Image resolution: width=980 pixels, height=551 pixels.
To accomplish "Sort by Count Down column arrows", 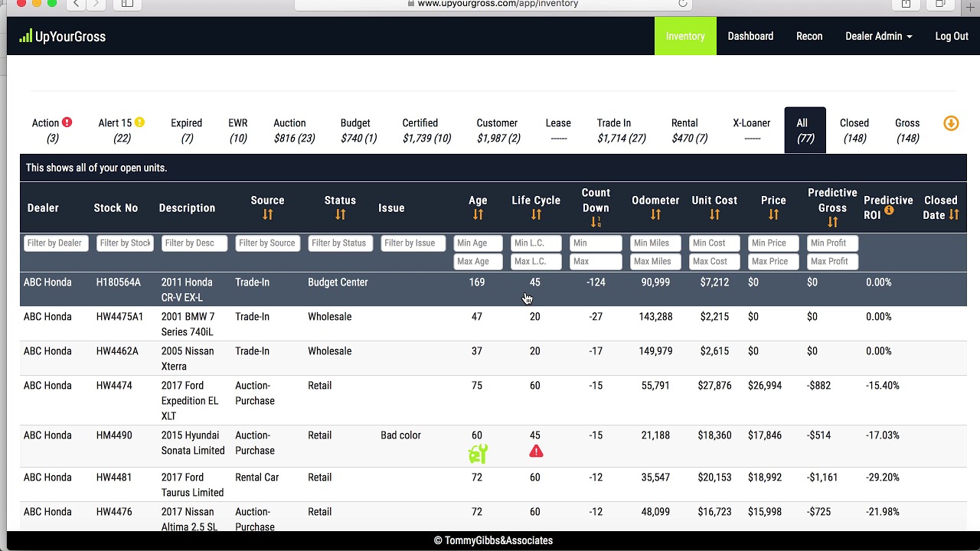I will pyautogui.click(x=596, y=222).
